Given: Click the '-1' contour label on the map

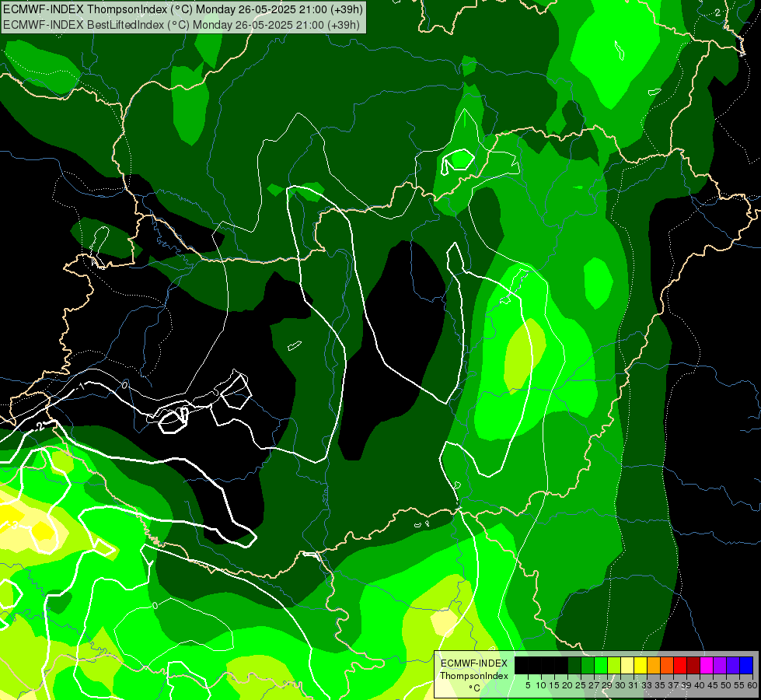Looking at the screenshot, I should 80,387.
